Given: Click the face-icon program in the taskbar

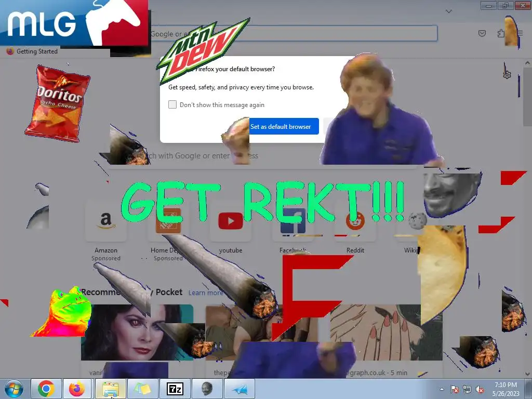Looking at the screenshot, I should tap(207, 389).
